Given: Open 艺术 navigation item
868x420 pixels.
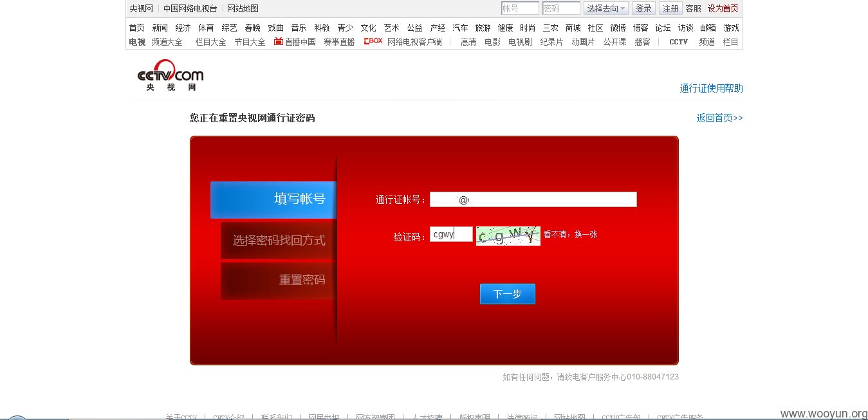Looking at the screenshot, I should coord(391,28).
